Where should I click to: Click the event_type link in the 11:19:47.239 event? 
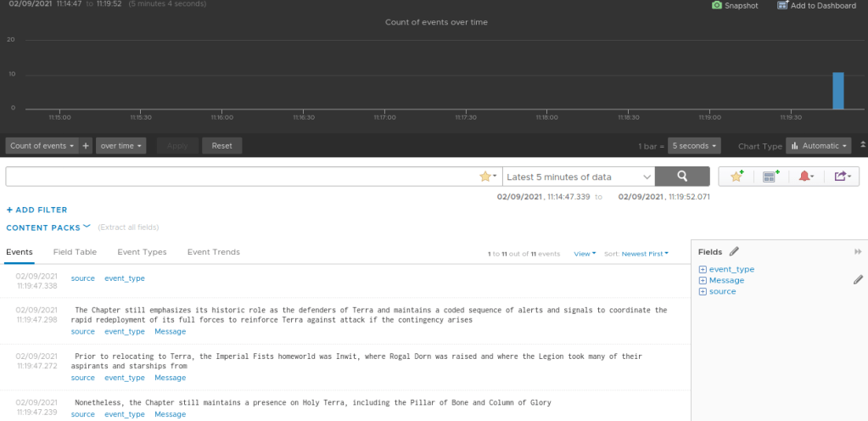[x=125, y=414]
